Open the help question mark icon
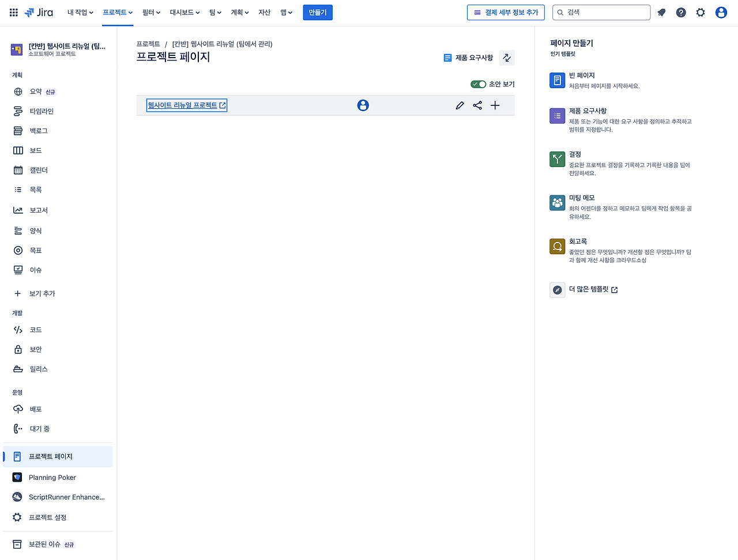738x560 pixels. 681,12
